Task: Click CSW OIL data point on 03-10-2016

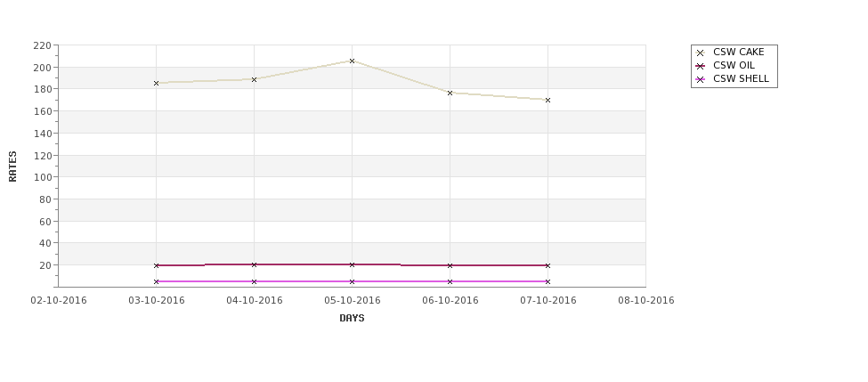Action: [156, 265]
